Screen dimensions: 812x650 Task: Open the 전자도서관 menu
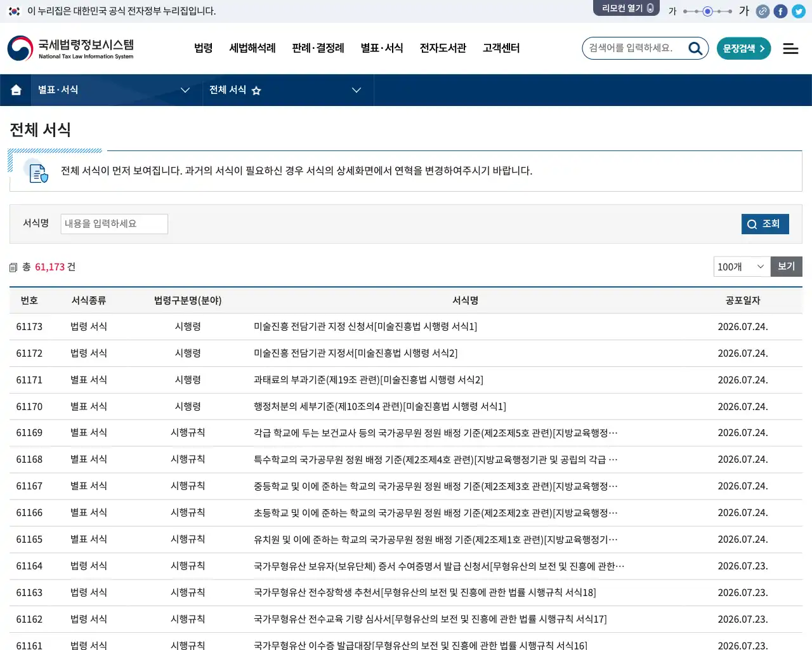click(x=443, y=48)
